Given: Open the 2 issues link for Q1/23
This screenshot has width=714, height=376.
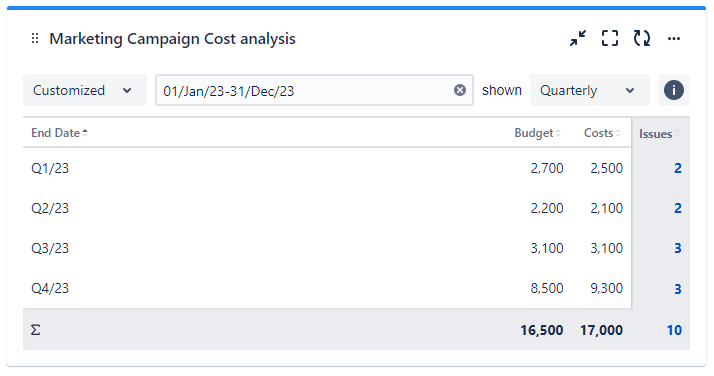Looking at the screenshot, I should coord(678,168).
